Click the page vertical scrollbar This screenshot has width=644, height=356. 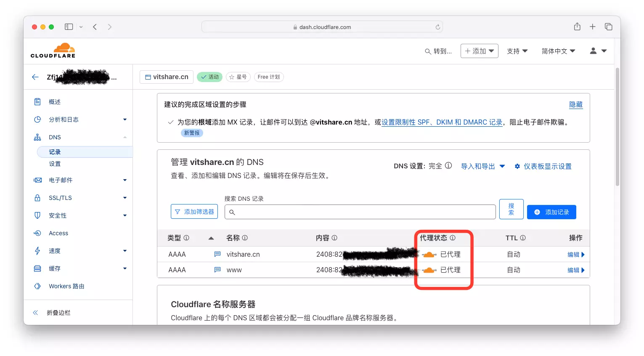click(x=617, y=126)
